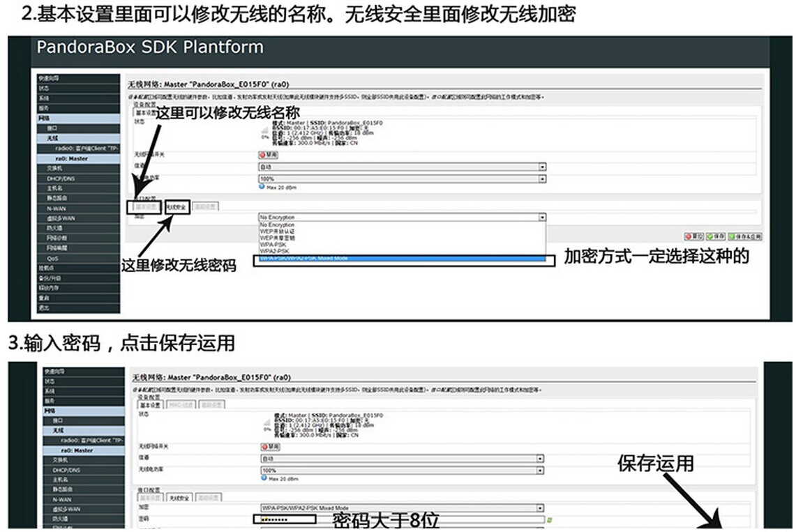Click 重启 reboot in step 2 sidebar

tap(78, 298)
